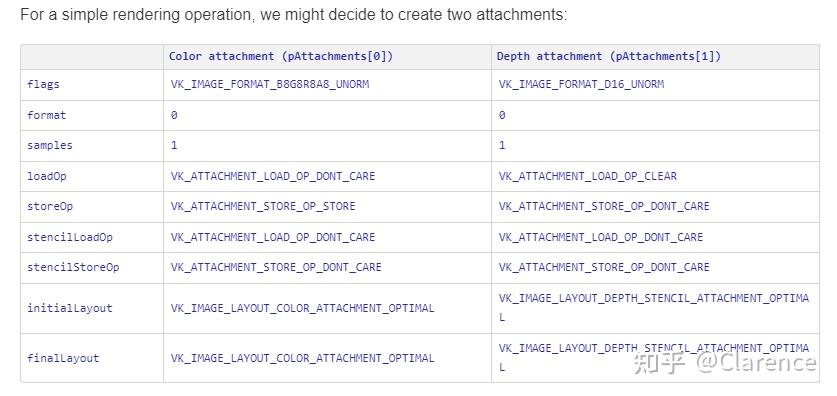Click initialLayout depth stencil attachment value
Viewport: 837px width, 396px height.
[x=654, y=307]
